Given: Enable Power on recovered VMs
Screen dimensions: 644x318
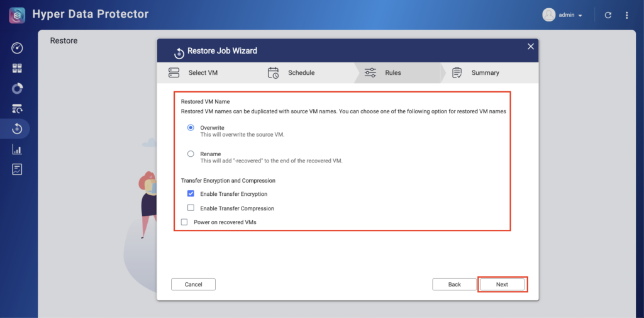Looking at the screenshot, I should click(x=184, y=222).
